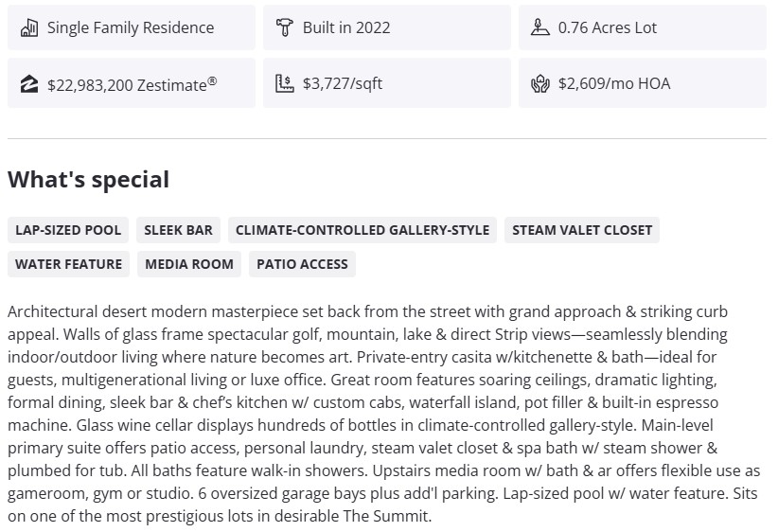The height and width of the screenshot is (532, 778).
Task: Click the hammer icon beside Built in 2022
Action: 284,27
